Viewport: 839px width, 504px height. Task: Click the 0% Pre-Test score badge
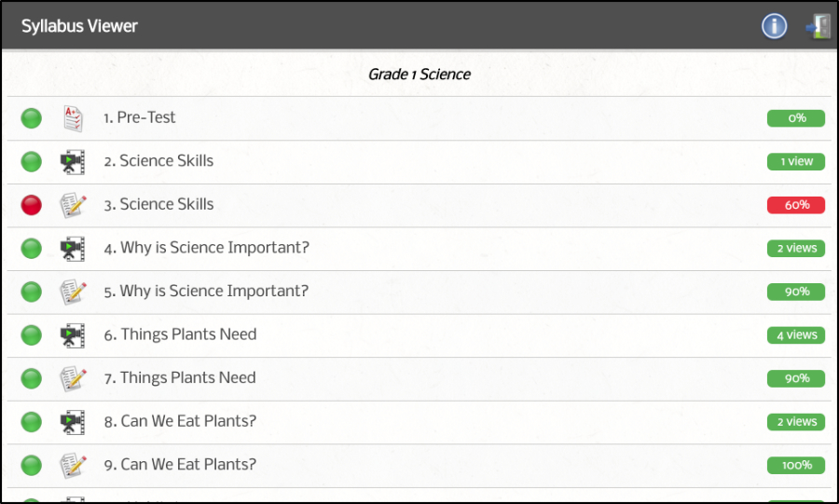(796, 118)
